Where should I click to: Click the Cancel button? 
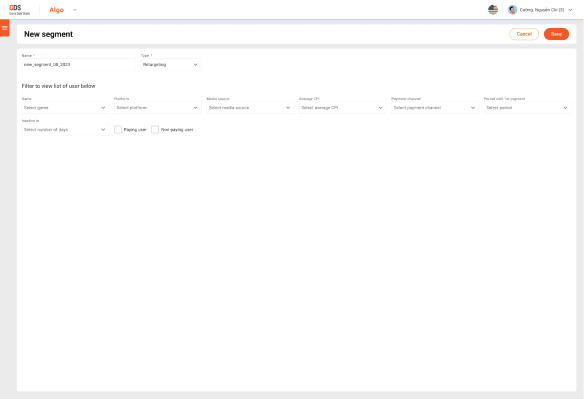point(524,34)
